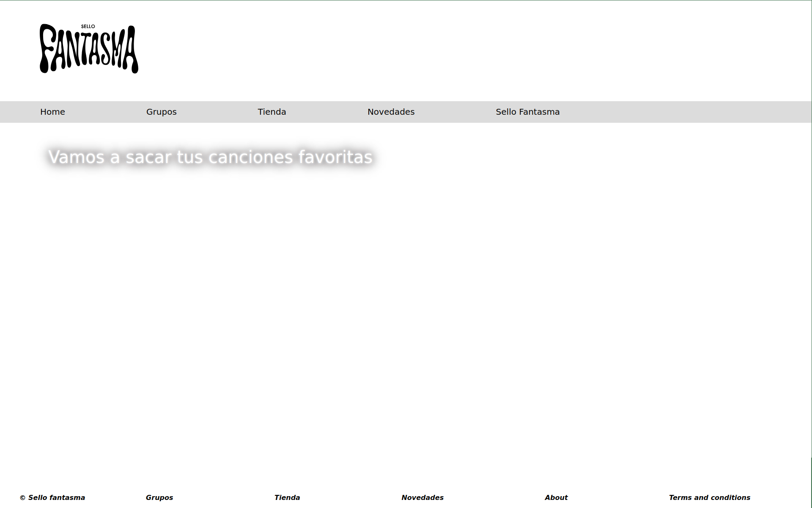Follow the footer Tienda link
Viewport: 812px width, 508px height.
coord(287,497)
